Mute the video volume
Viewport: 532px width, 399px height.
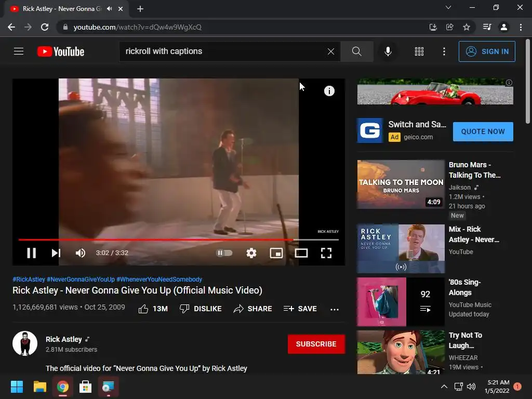81,253
